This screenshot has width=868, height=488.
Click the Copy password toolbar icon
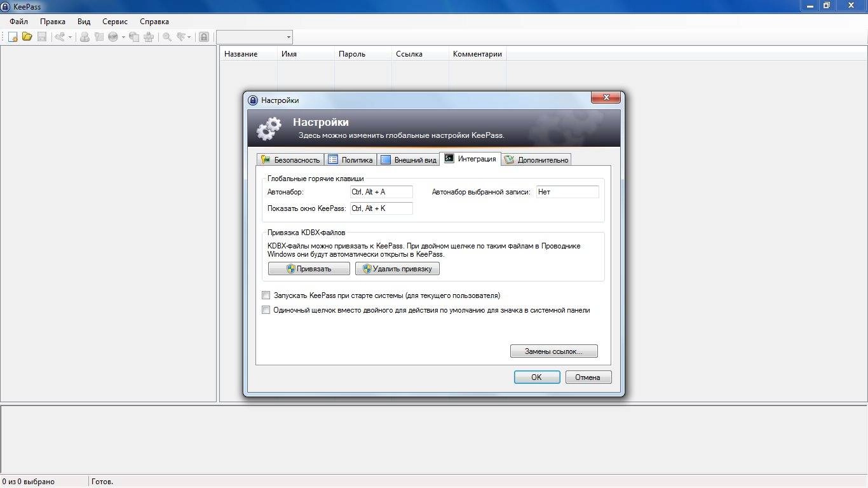[x=99, y=37]
